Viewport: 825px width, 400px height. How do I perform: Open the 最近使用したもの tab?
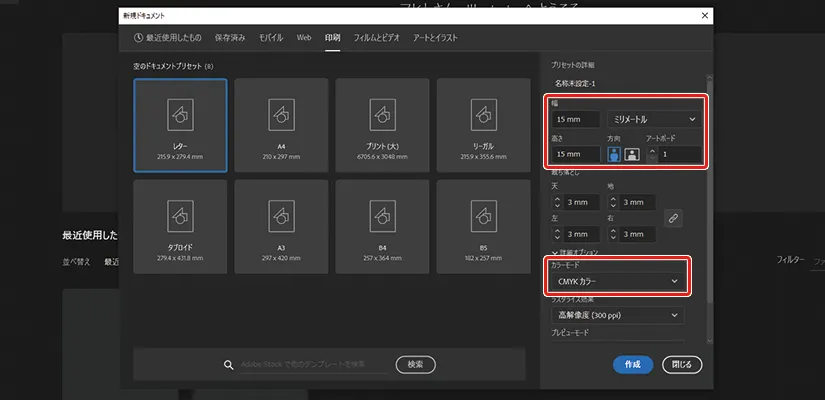click(x=167, y=37)
